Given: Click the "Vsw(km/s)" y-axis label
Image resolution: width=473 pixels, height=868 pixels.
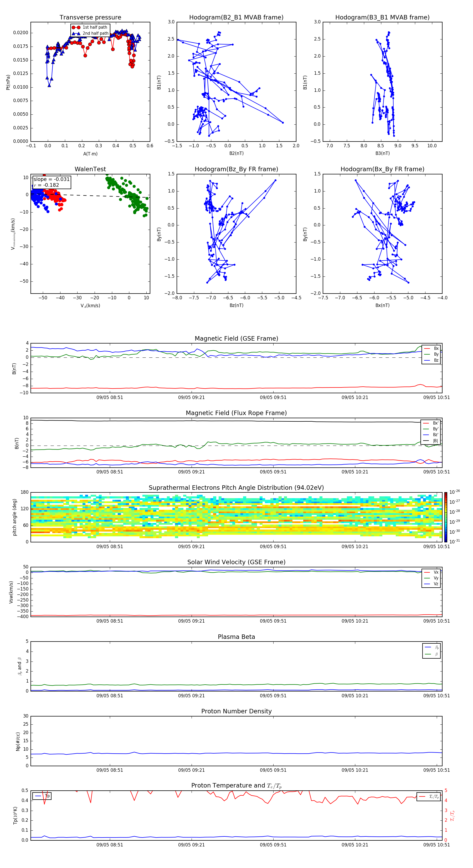Looking at the screenshot, I should (11, 592).
